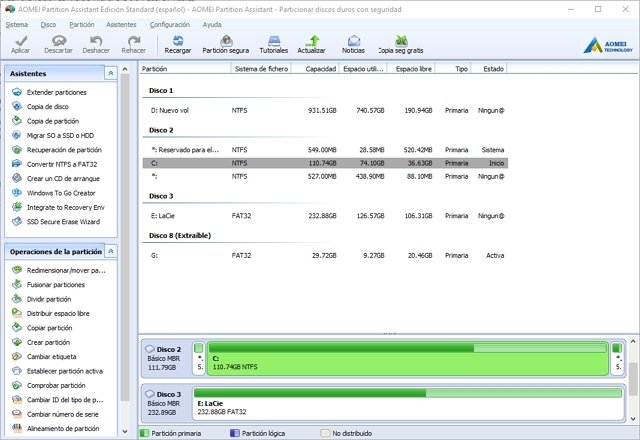This screenshot has width=640, height=440.
Task: Click the AOMEI Technology logo
Action: (607, 46)
